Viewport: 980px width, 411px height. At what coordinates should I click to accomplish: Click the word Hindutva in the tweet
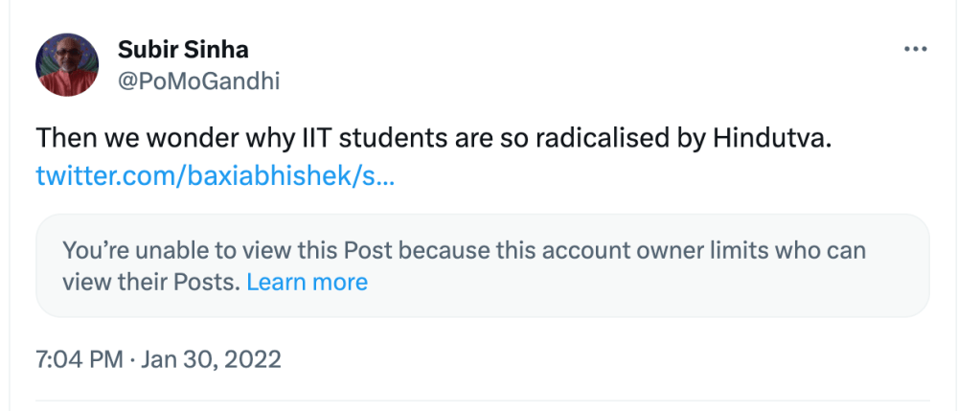[x=771, y=138]
